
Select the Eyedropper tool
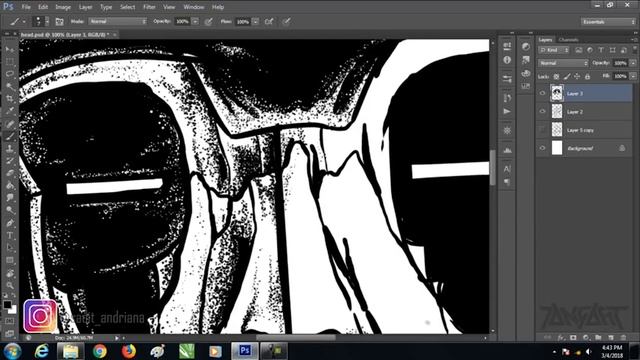click(x=10, y=111)
